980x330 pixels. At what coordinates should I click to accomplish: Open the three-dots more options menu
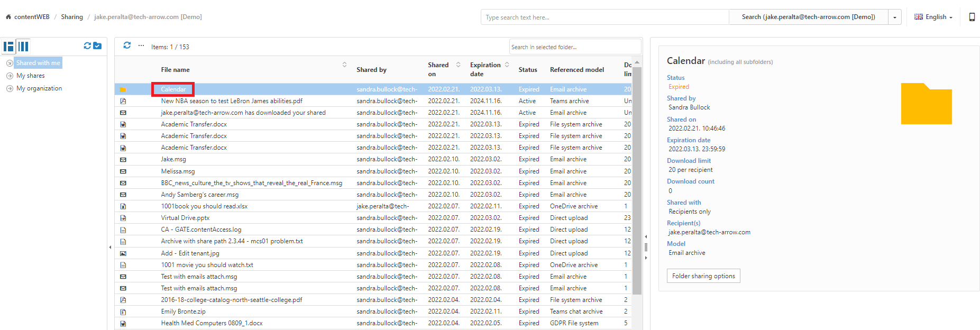point(141,46)
